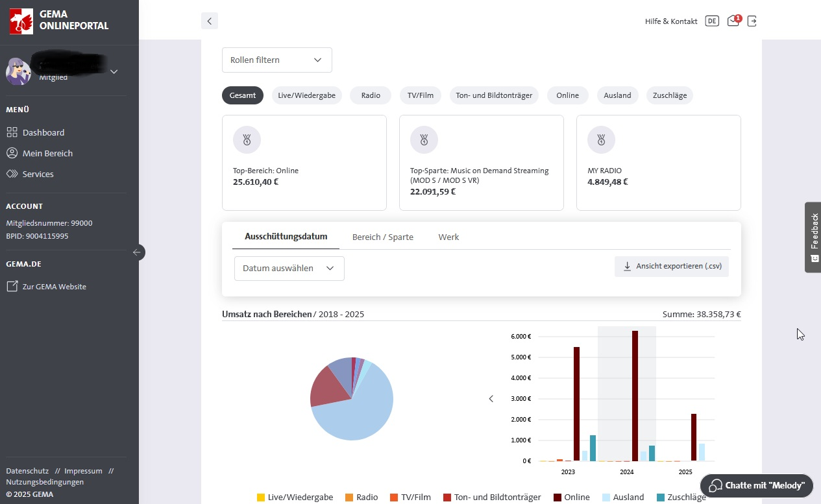Switch to Bereich / Sparte tab
This screenshot has width=821, height=504.
pyautogui.click(x=383, y=237)
